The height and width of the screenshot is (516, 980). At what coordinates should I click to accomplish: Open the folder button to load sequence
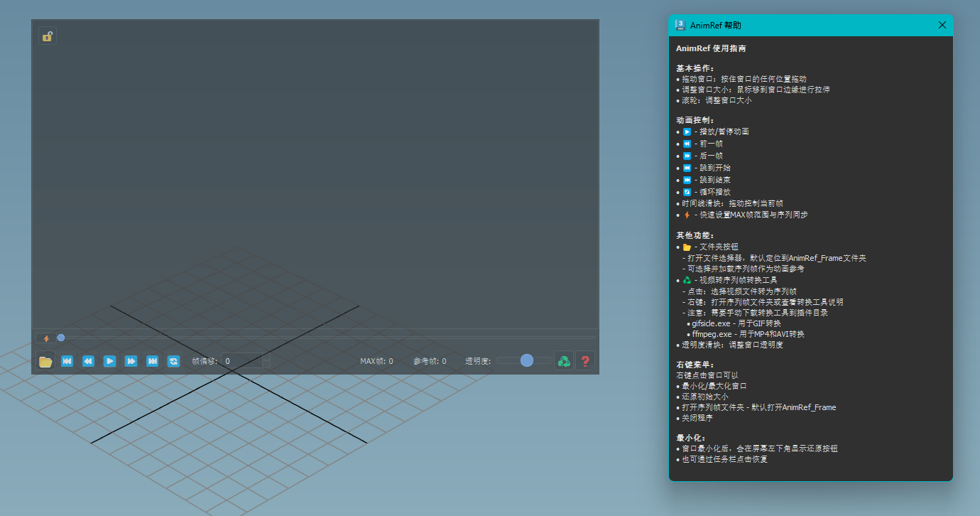click(x=45, y=361)
